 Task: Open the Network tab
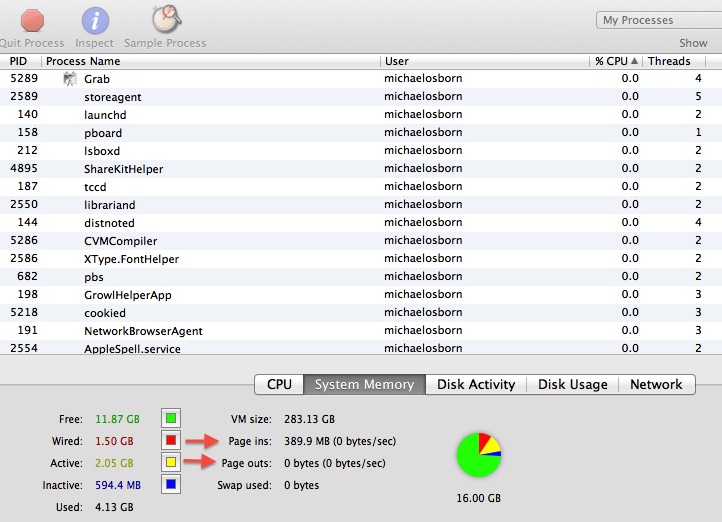pyautogui.click(x=656, y=384)
